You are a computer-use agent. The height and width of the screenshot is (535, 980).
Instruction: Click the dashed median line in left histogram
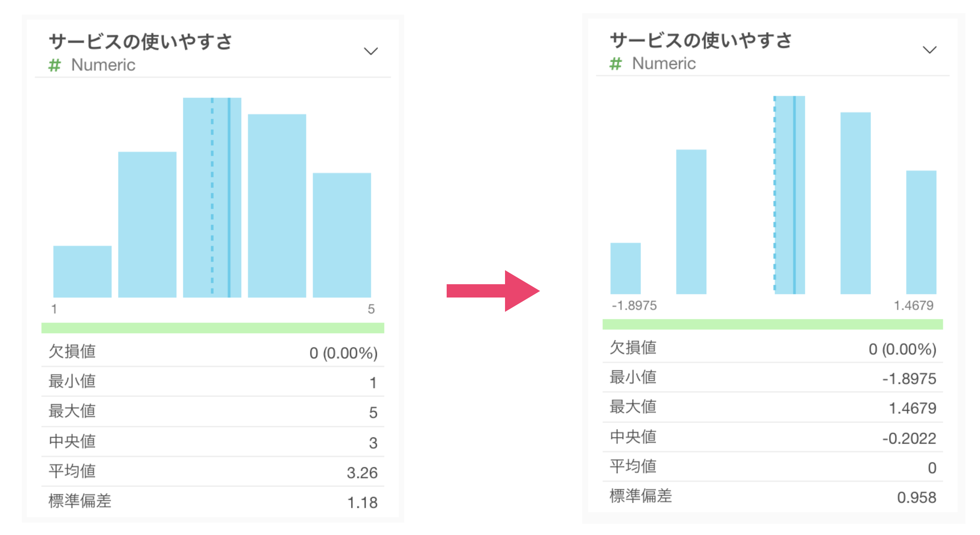212,198
